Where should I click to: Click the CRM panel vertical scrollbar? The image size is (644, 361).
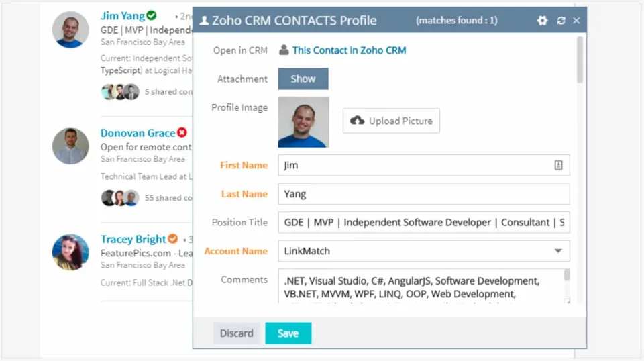tap(580, 60)
